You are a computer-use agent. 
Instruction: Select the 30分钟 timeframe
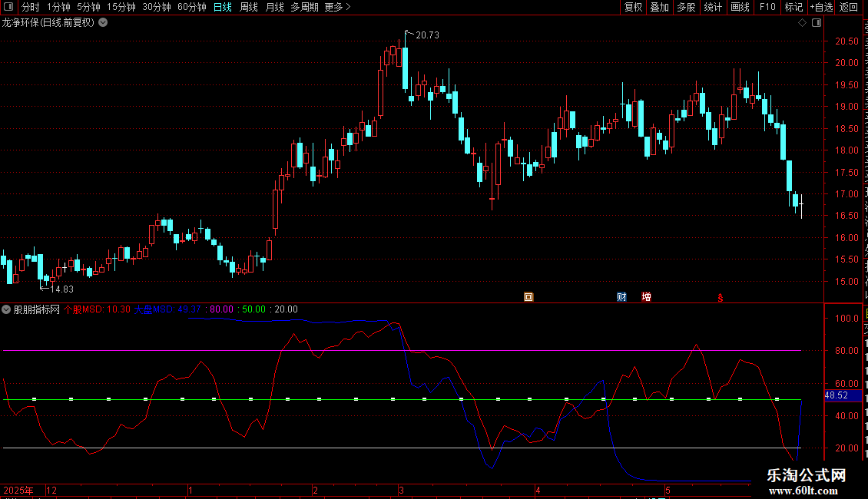pos(156,7)
